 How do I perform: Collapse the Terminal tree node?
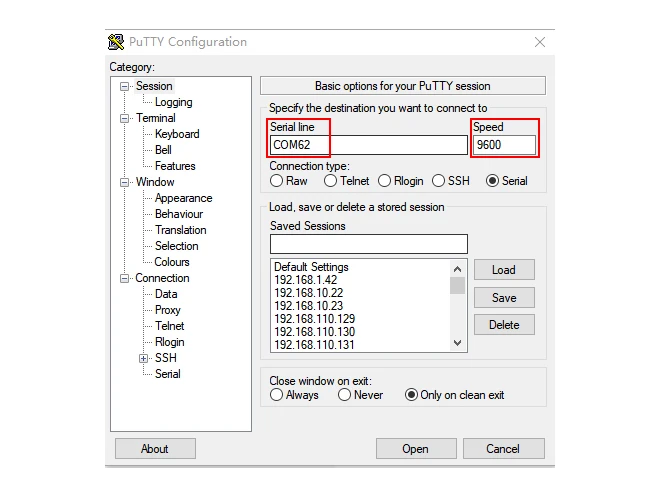(x=124, y=119)
